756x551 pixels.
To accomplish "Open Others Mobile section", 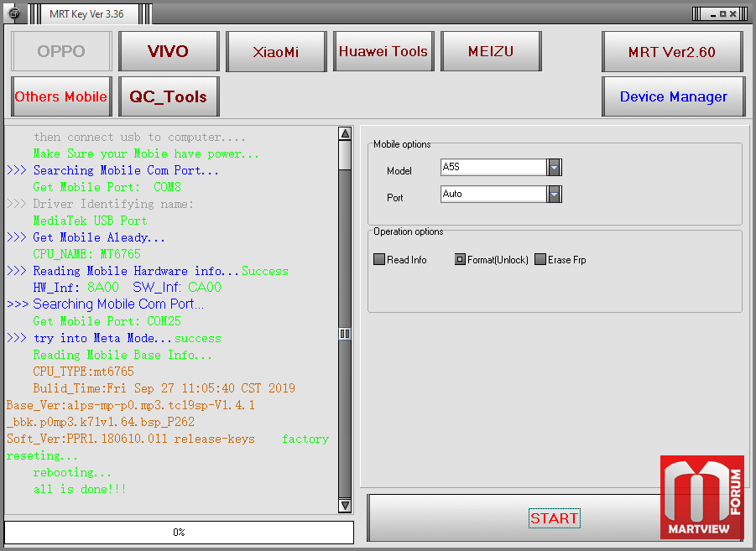I will [61, 96].
